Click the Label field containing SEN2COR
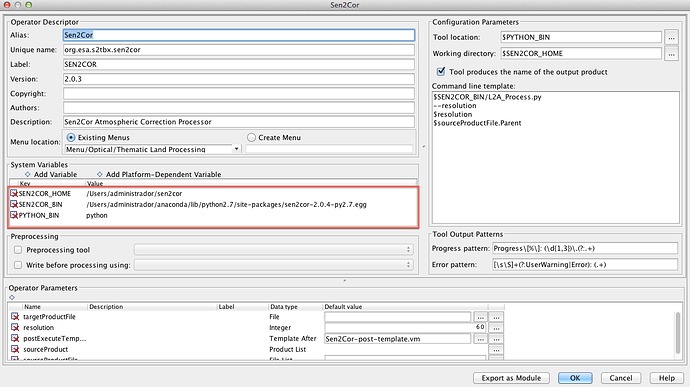Viewport: 690px width, 387px height. (x=239, y=64)
